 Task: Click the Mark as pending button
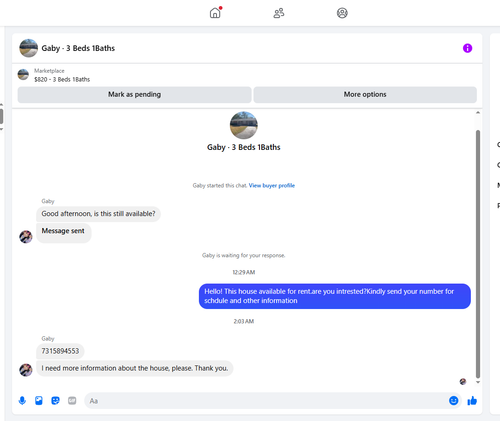[134, 95]
